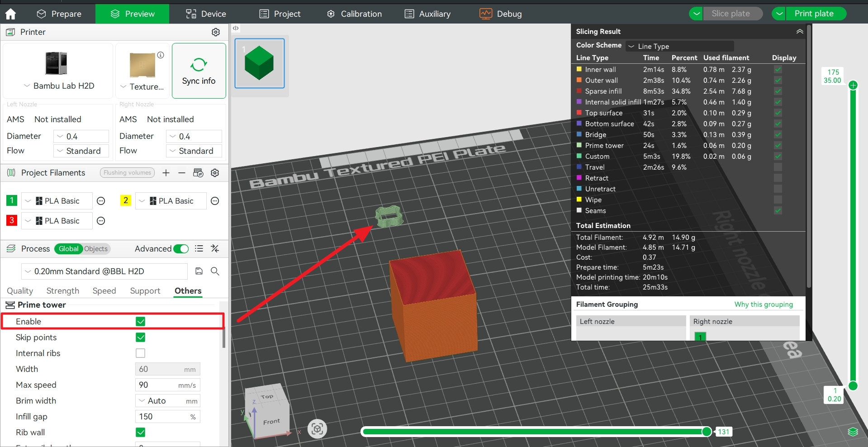Switch to the Calibration tab

point(354,14)
